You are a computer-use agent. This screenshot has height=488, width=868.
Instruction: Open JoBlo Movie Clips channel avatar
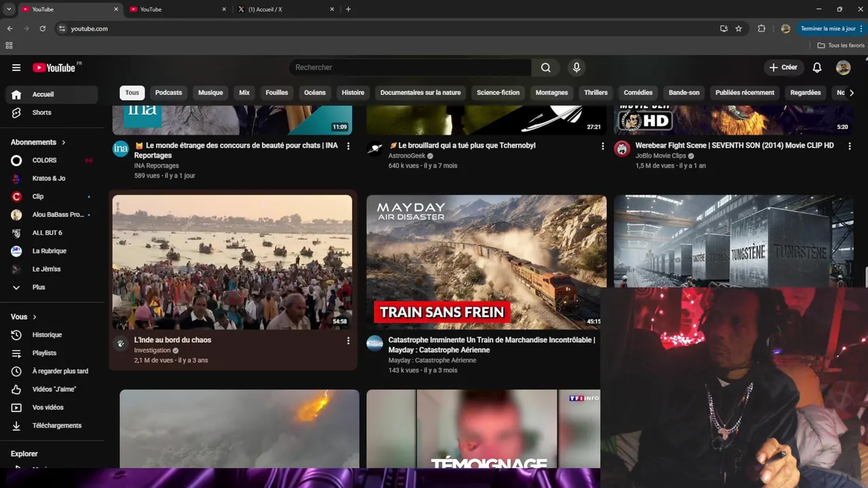click(622, 149)
